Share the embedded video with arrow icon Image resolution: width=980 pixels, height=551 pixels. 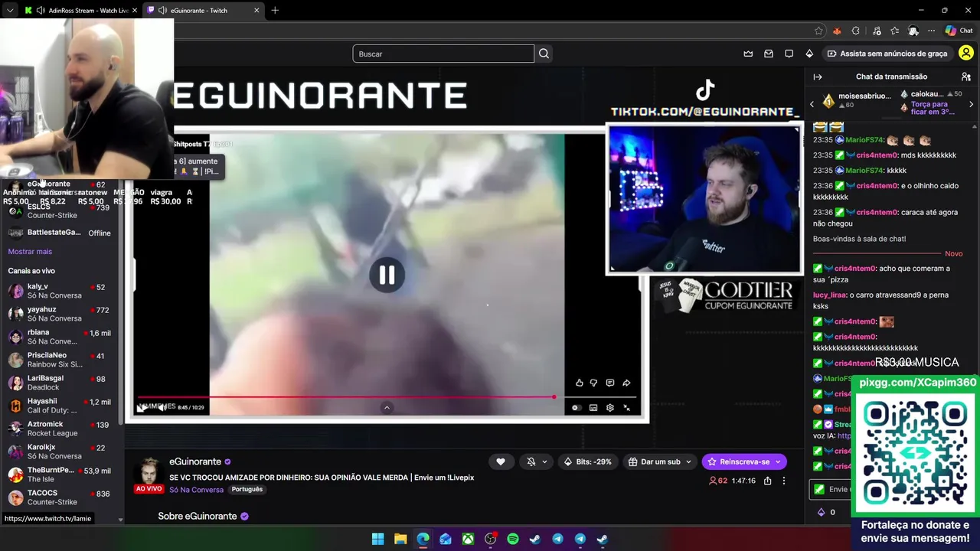click(x=626, y=383)
